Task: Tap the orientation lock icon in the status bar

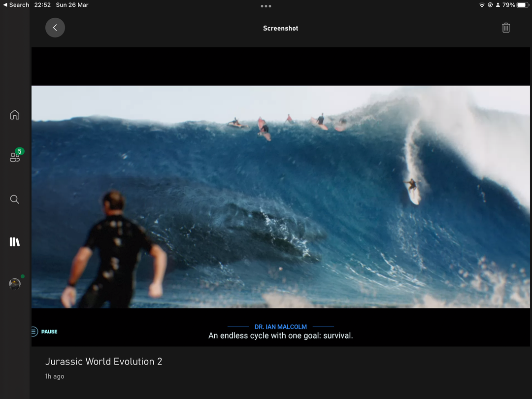Action: pyautogui.click(x=490, y=5)
